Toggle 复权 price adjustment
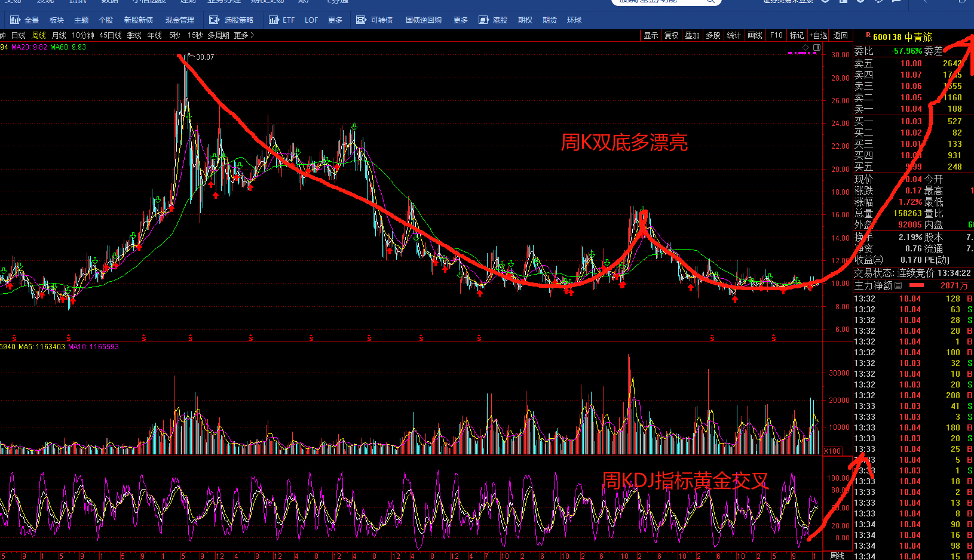 pyautogui.click(x=672, y=35)
